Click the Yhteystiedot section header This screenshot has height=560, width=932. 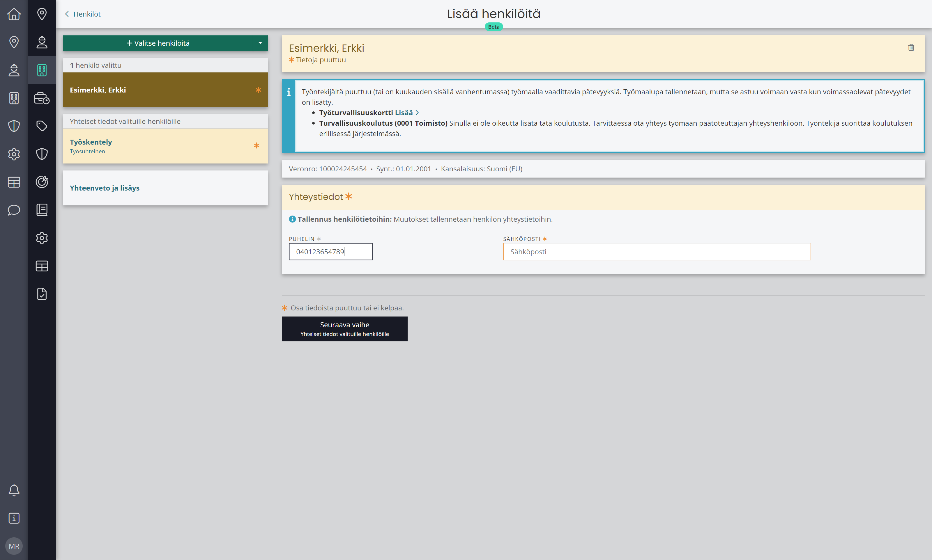pyautogui.click(x=603, y=197)
